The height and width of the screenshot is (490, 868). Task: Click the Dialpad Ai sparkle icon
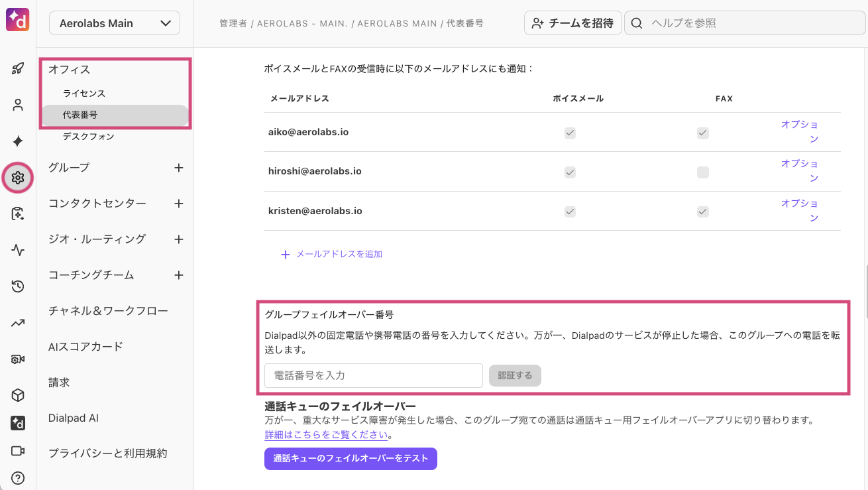coord(17,141)
